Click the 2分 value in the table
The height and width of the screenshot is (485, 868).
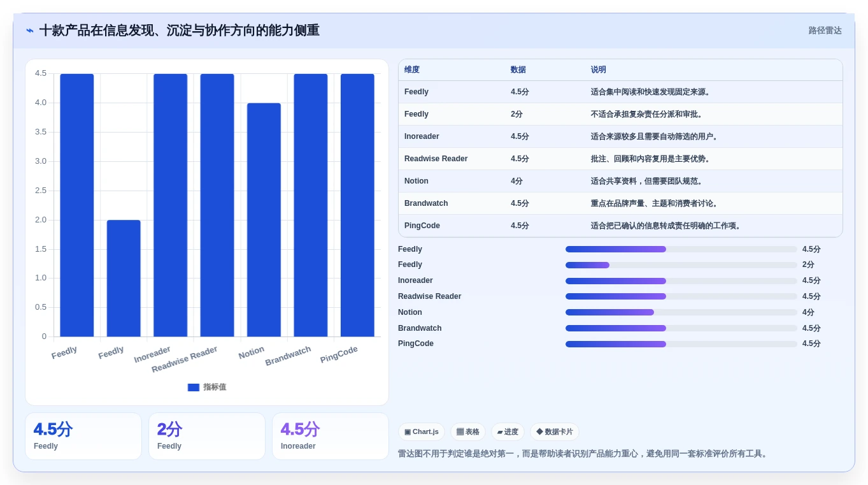coord(516,115)
